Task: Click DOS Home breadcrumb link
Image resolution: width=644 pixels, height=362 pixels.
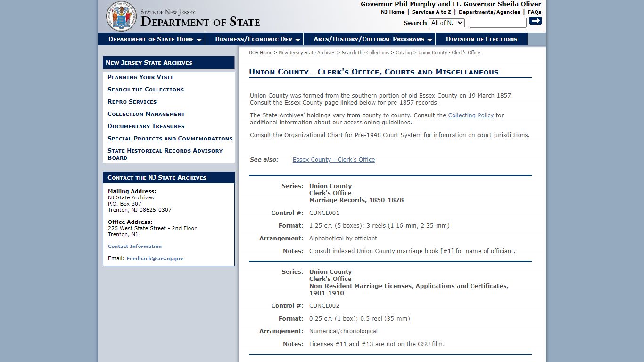Action: coord(261,53)
